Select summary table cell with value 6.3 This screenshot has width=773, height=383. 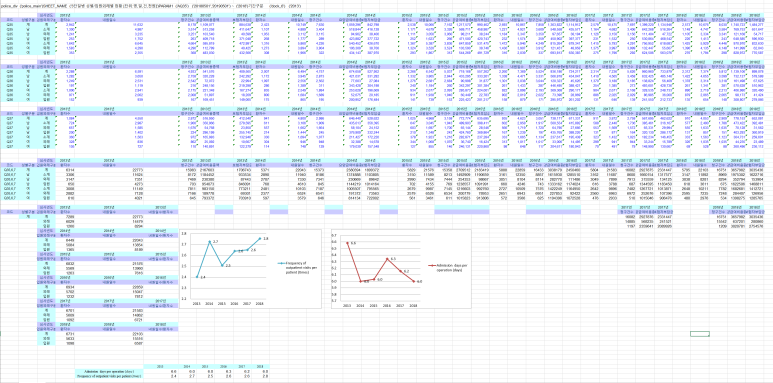[x=224, y=372]
